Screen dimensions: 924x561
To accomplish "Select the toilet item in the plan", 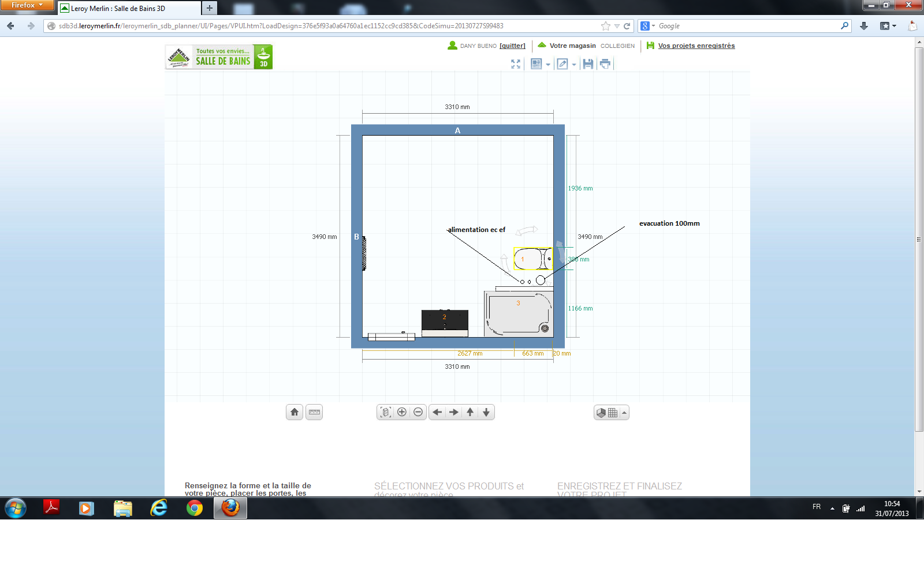I will click(532, 259).
